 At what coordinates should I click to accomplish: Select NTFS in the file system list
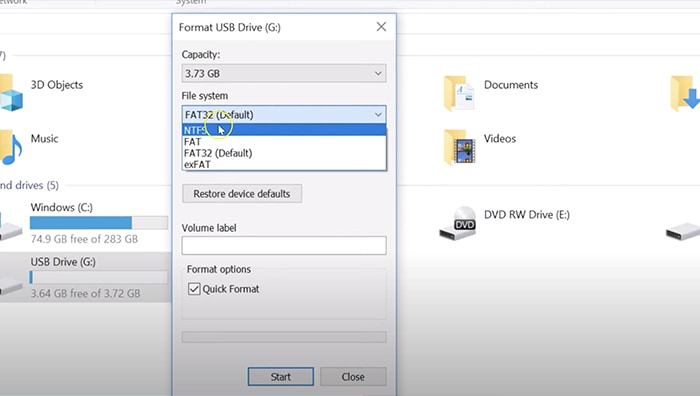click(284, 130)
